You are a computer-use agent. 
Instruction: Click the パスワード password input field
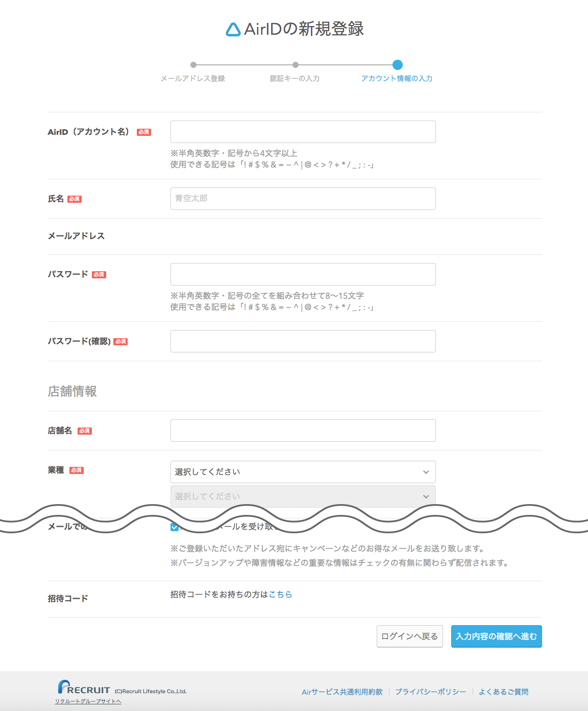click(x=303, y=274)
